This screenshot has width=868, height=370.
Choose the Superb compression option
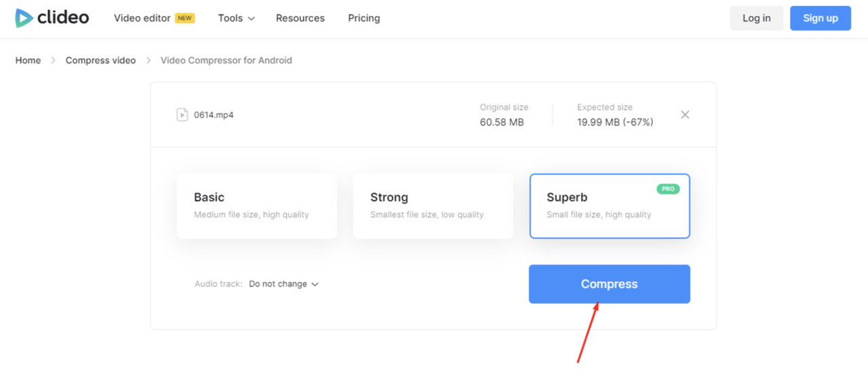click(x=609, y=206)
